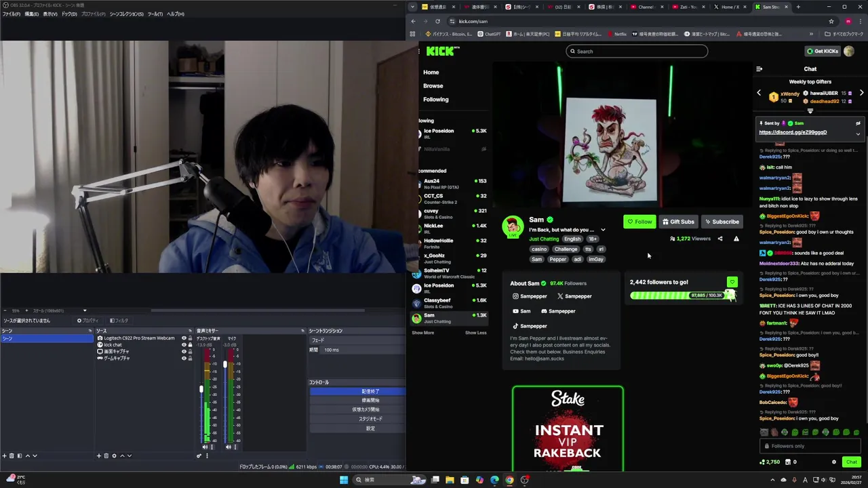This screenshot has width=868, height=488.
Task: Mute the デスクトップ音声 audio channel
Action: click(205, 447)
